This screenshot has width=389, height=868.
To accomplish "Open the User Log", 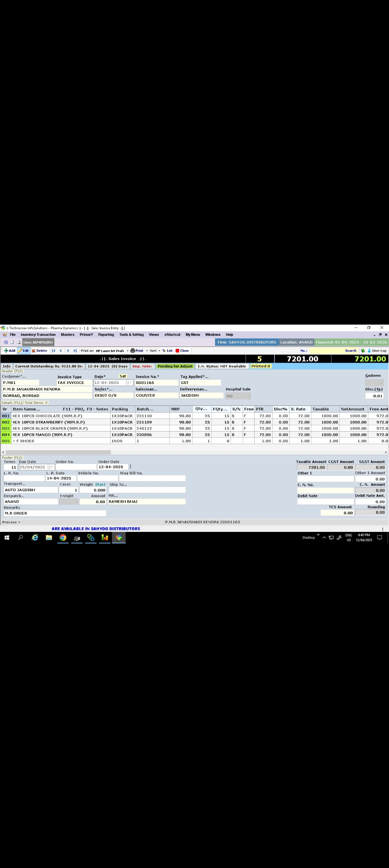I will coord(377,351).
